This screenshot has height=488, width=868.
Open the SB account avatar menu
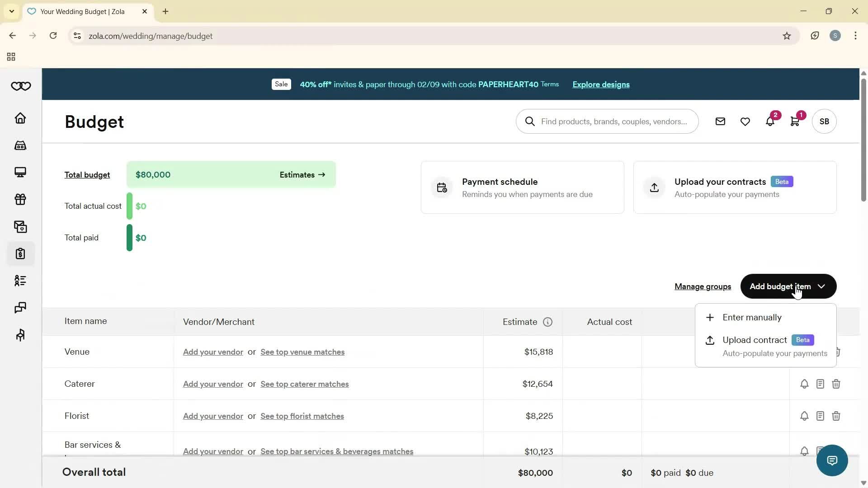pyautogui.click(x=824, y=121)
